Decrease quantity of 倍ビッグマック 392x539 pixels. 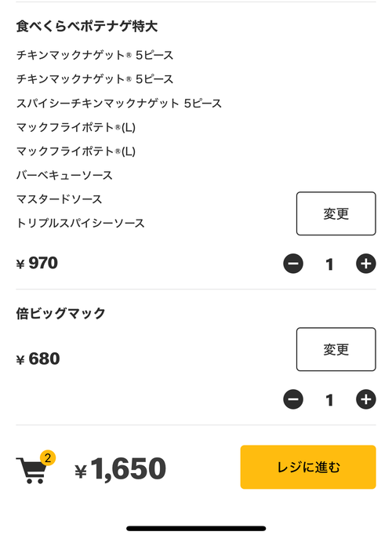coord(293,399)
